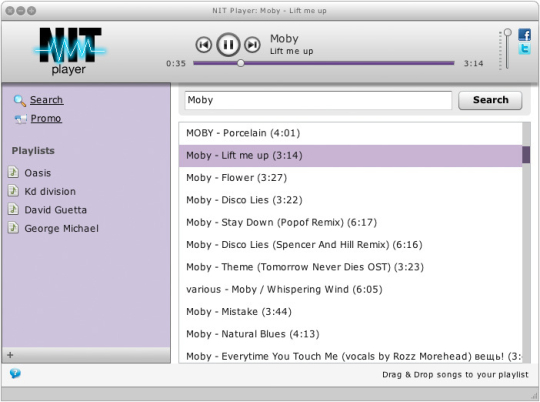This screenshot has height=402, width=540.
Task: Click the Oasis playlist note icon
Action: coord(13,172)
